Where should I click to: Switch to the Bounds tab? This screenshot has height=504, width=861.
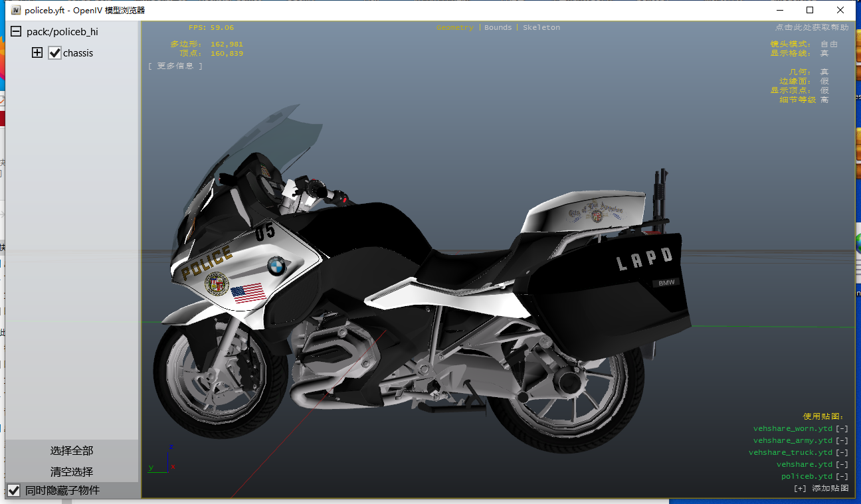[498, 28]
